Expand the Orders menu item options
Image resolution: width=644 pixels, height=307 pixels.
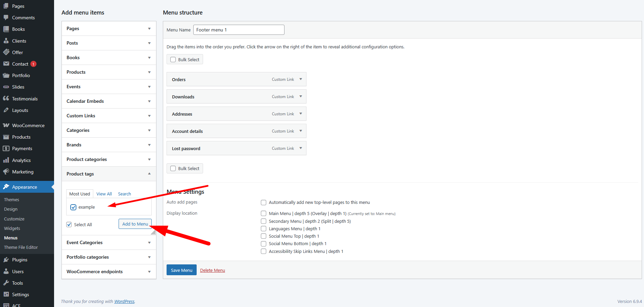(x=300, y=79)
